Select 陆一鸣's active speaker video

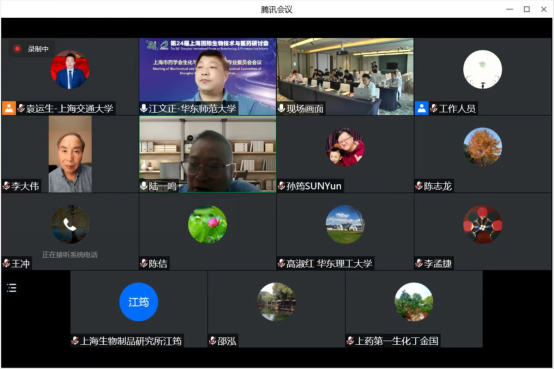(207, 154)
